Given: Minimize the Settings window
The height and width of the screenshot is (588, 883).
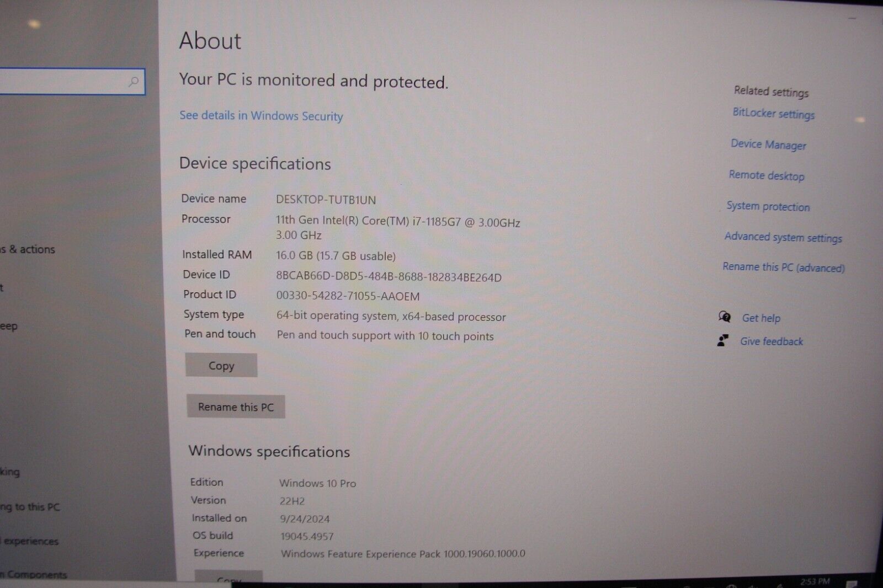Looking at the screenshot, I should point(853,19).
